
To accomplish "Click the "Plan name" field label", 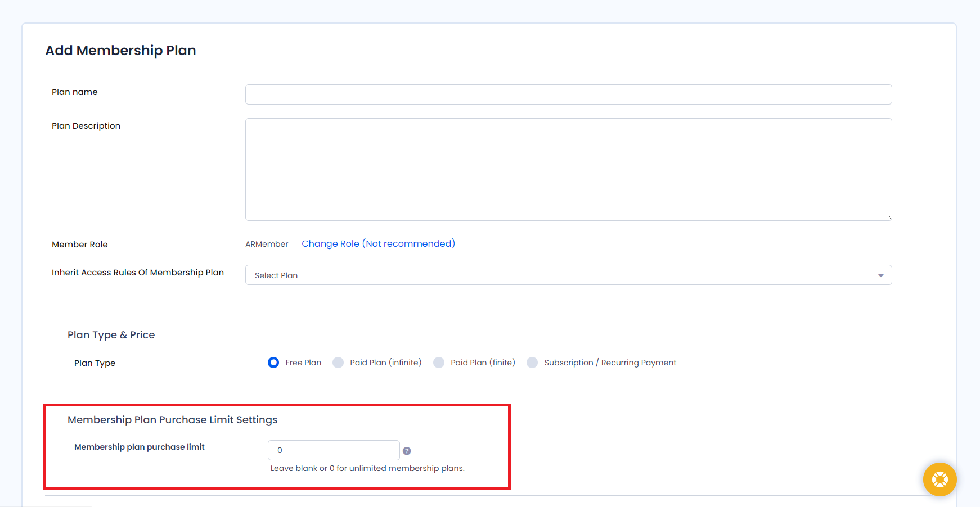I will pos(75,92).
